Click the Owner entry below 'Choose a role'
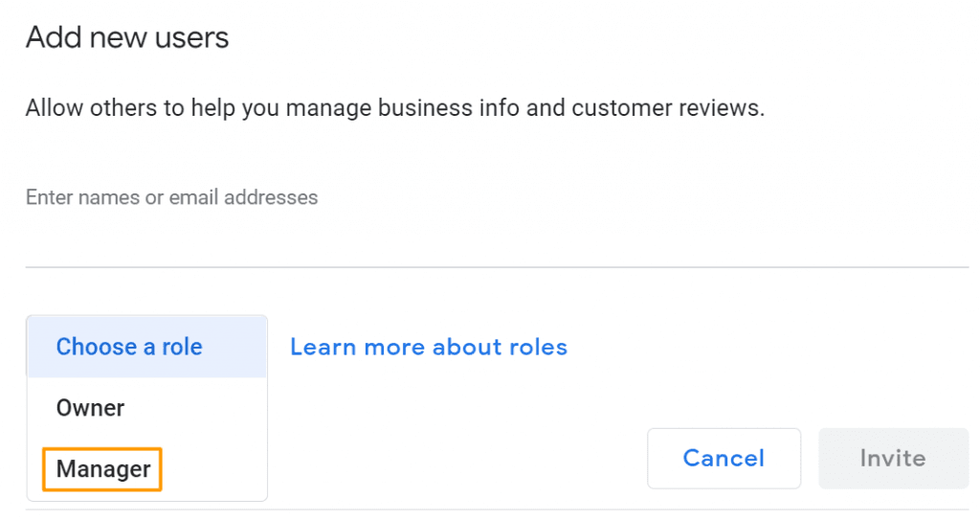Image resolution: width=980 pixels, height=520 pixels. click(x=91, y=408)
